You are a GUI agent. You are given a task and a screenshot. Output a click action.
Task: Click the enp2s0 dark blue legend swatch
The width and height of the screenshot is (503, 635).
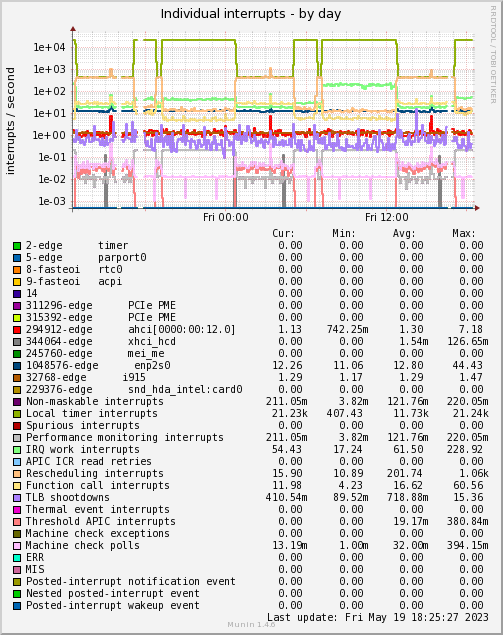coord(17,366)
